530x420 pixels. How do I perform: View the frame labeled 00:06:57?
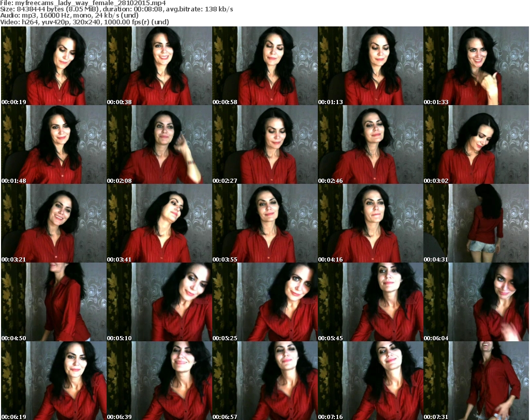pyautogui.click(x=265, y=381)
